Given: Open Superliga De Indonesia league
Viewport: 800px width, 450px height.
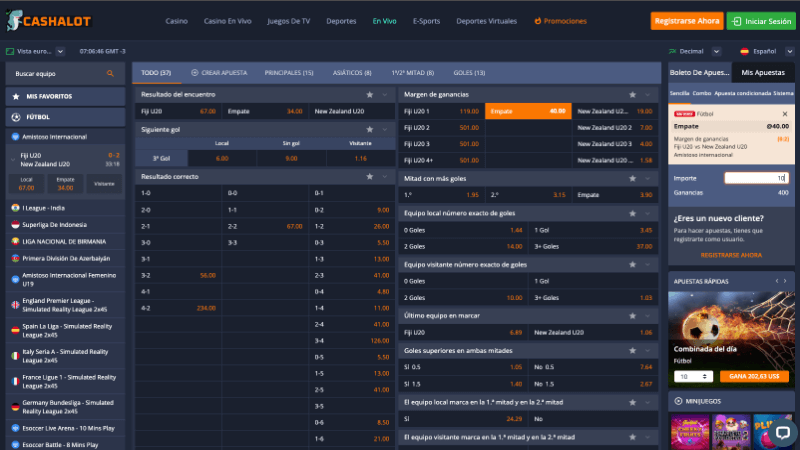Looking at the screenshot, I should (x=65, y=225).
